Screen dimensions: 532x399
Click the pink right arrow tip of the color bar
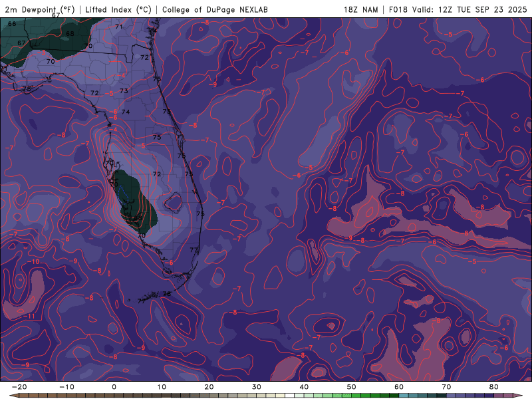[x=519, y=396]
